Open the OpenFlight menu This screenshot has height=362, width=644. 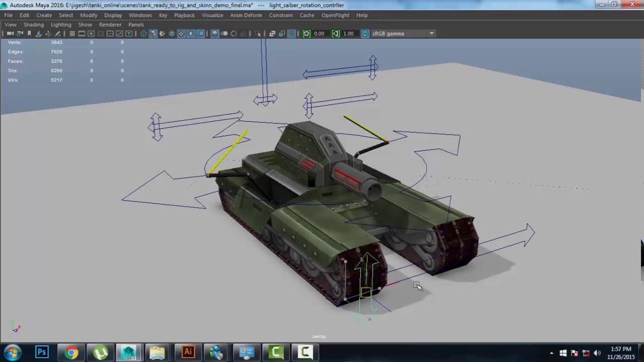pos(336,15)
